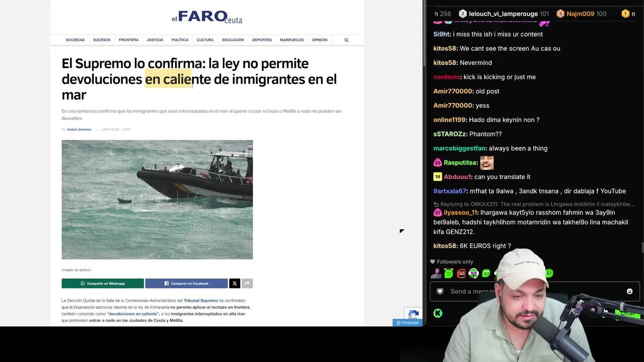The height and width of the screenshot is (362, 644).
Task: Click the El Faro Ceuta logo
Action: (207, 17)
